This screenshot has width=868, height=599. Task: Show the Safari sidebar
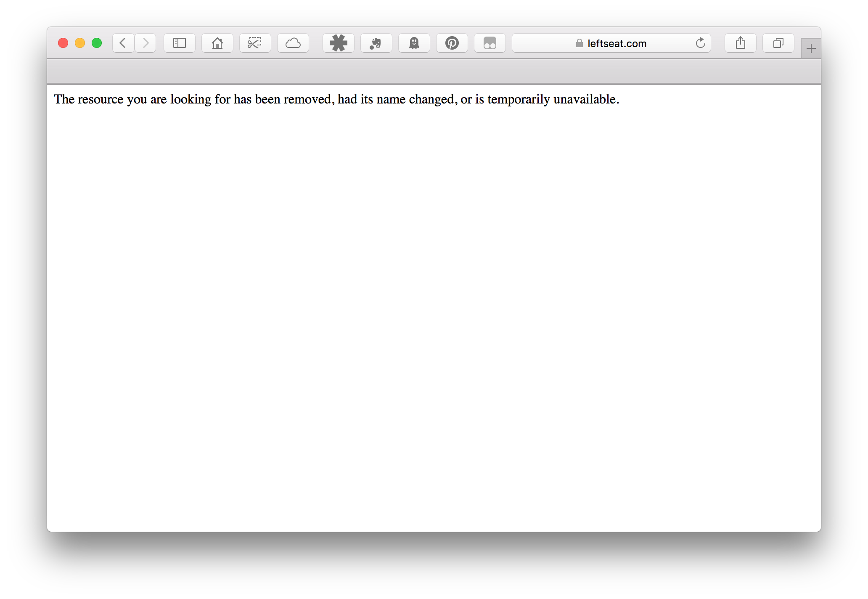(x=180, y=43)
